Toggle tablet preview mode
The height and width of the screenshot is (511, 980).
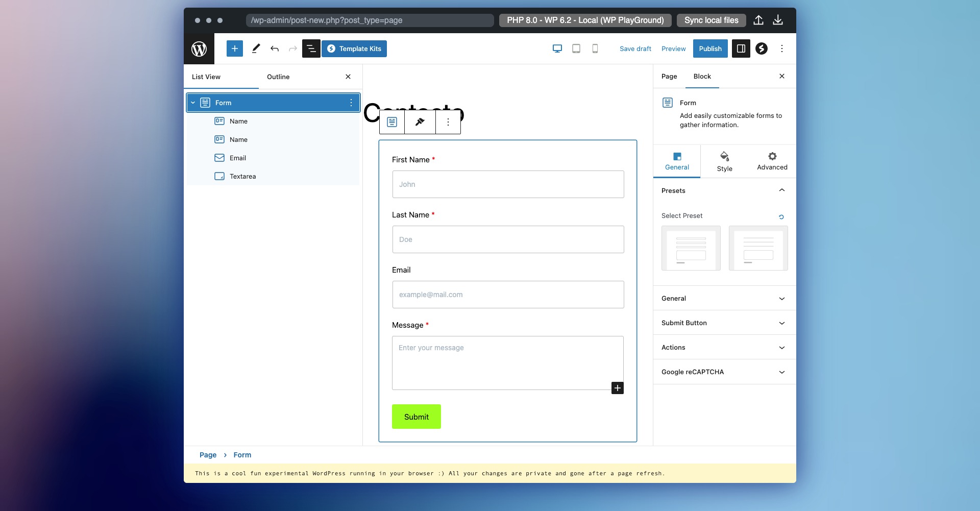[576, 48]
